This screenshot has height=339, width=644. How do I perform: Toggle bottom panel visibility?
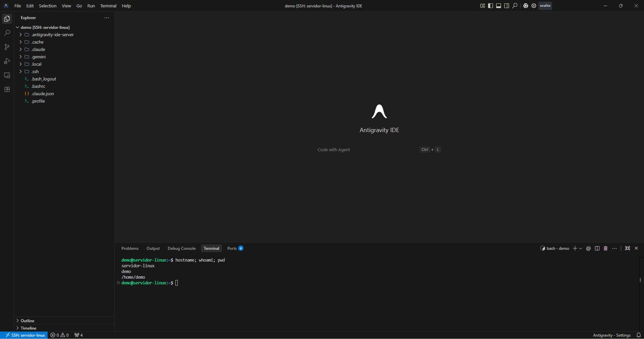pos(498,6)
